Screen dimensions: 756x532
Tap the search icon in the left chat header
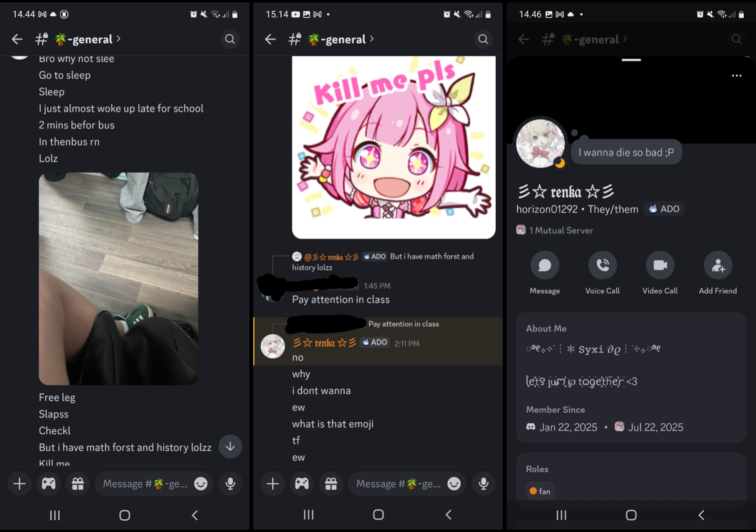(230, 39)
